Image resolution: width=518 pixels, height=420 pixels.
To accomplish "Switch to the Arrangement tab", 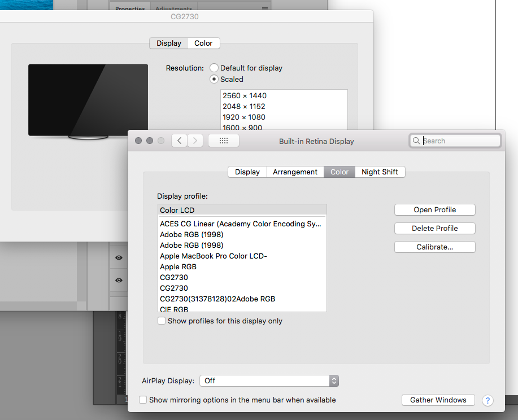I will click(295, 172).
